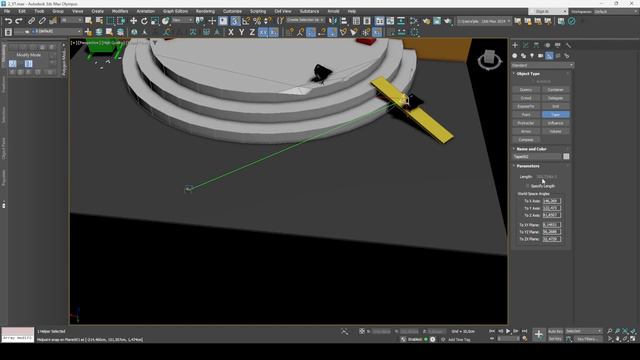Restrict transform to the Y axis

tap(242, 32)
